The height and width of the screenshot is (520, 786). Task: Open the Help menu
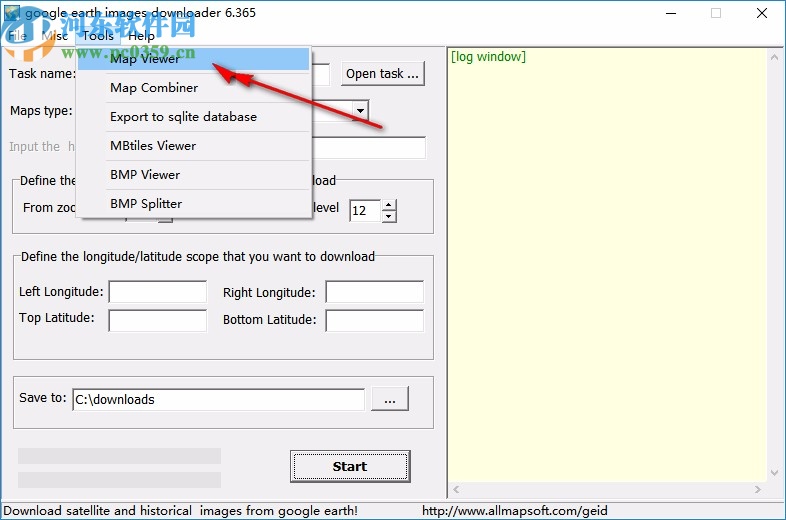[x=141, y=36]
